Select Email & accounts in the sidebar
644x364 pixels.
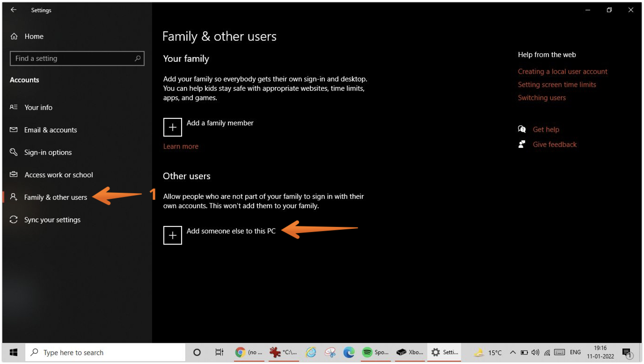click(51, 130)
